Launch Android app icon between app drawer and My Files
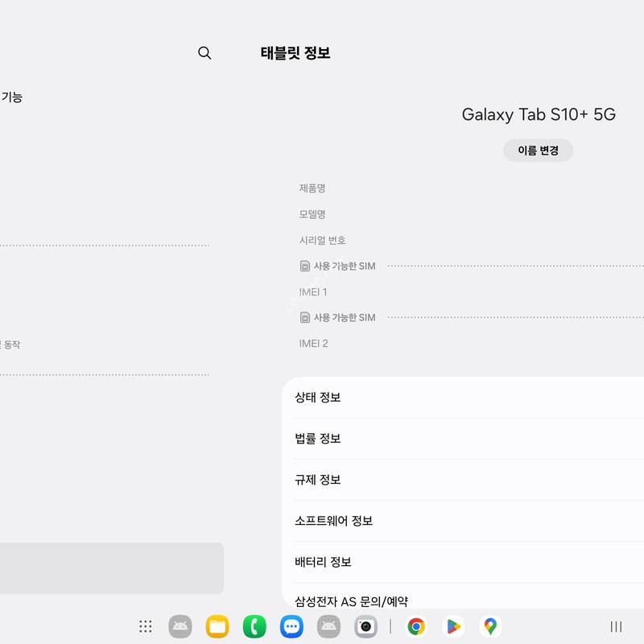This screenshot has width=644, height=644. point(180,626)
